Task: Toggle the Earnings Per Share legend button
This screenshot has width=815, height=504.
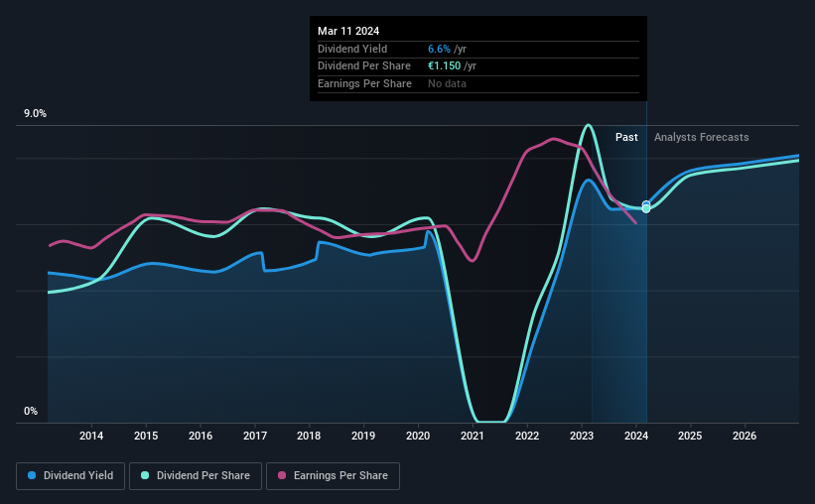Action: (333, 476)
